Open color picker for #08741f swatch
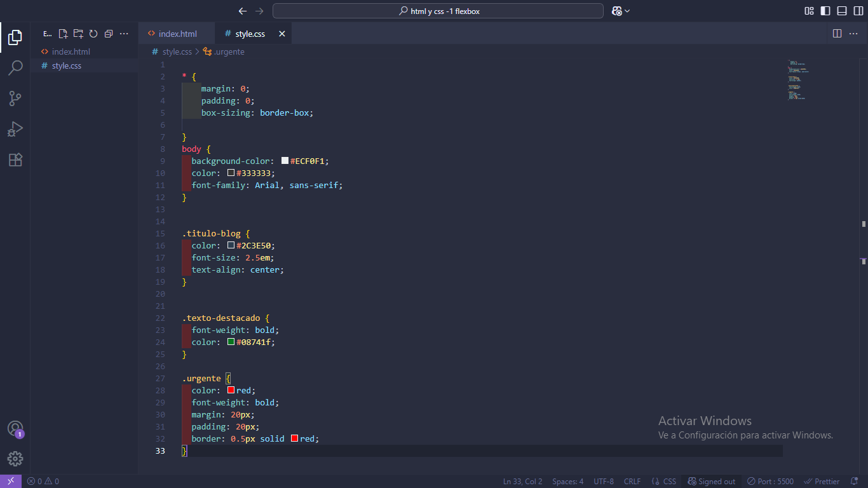The height and width of the screenshot is (488, 868). pyautogui.click(x=231, y=342)
